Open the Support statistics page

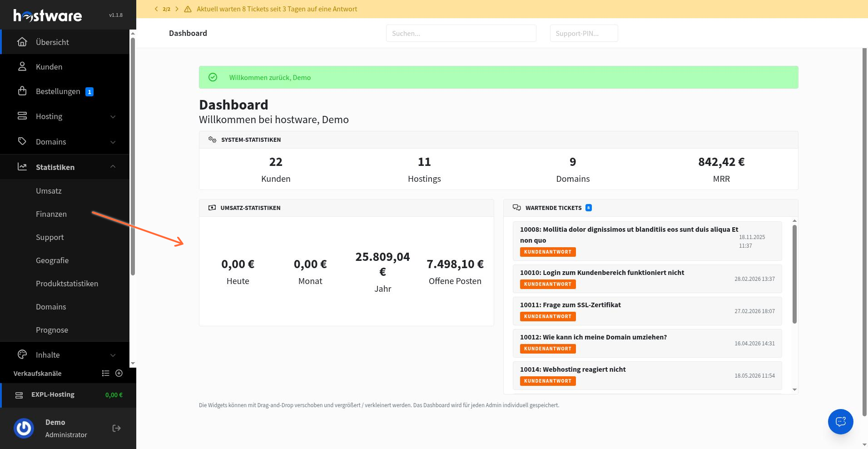click(50, 237)
